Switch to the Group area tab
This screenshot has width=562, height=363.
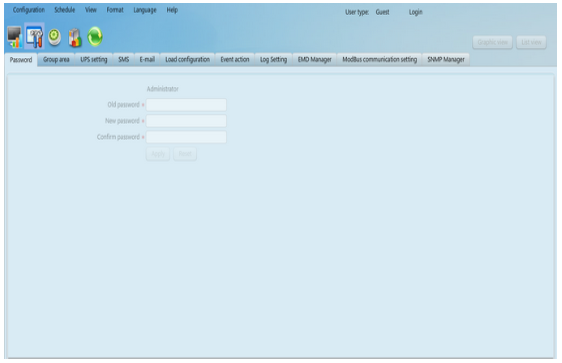click(x=56, y=59)
